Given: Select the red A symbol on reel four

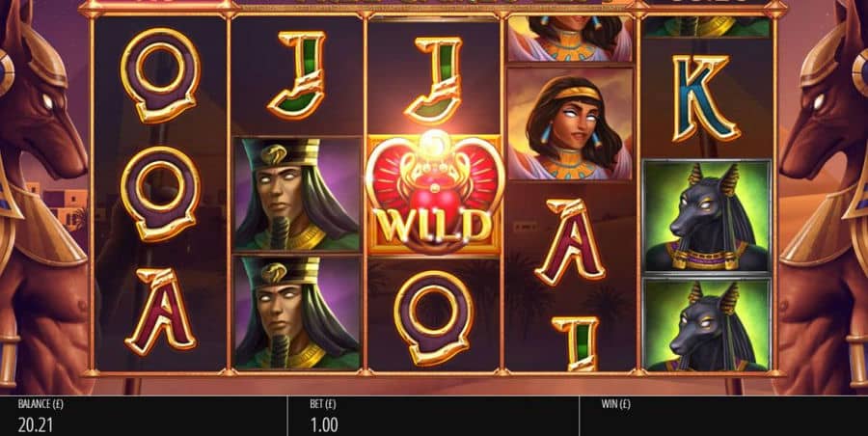Looking at the screenshot, I should tap(570, 242).
